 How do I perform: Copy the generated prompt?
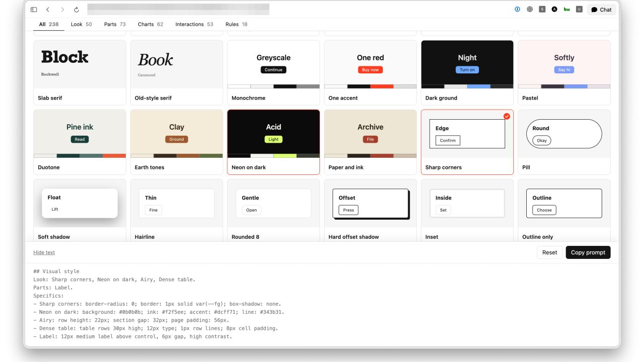588,252
